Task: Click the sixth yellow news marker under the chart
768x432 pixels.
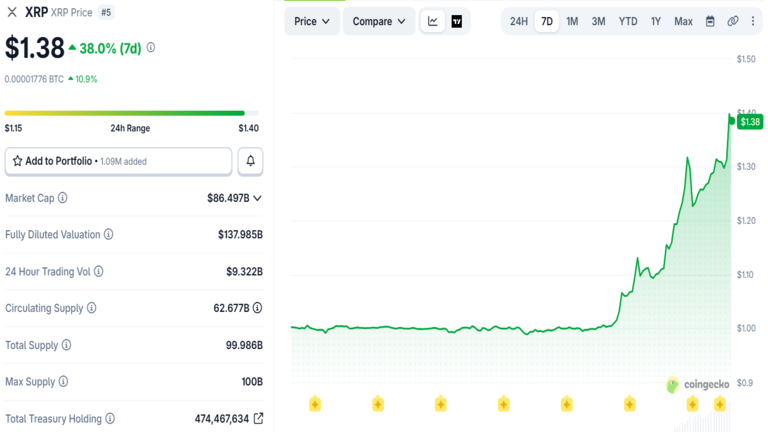Action: coord(629,404)
